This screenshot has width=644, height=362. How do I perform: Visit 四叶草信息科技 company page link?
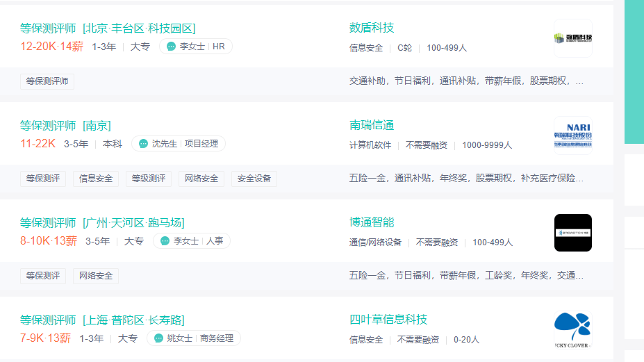tap(388, 320)
